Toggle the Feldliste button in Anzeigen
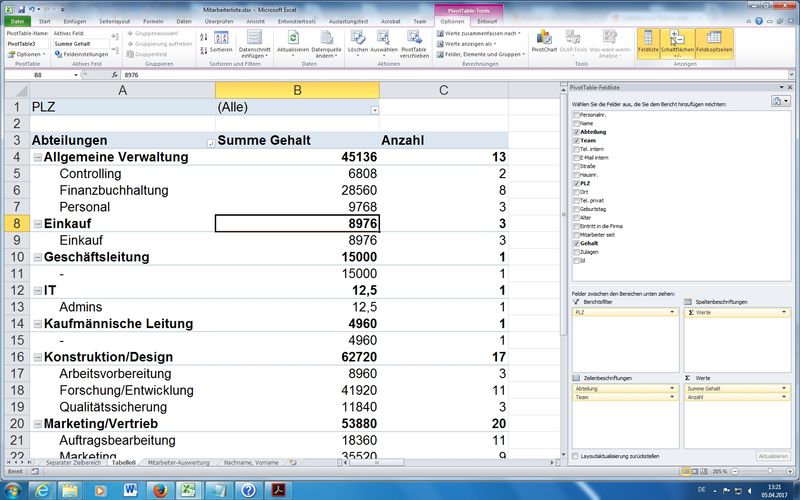This screenshot has height=500, width=800. point(647,40)
